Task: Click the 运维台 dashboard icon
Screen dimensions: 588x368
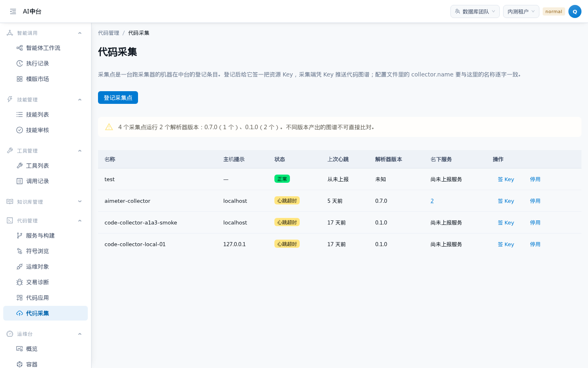Action: pyautogui.click(x=10, y=334)
